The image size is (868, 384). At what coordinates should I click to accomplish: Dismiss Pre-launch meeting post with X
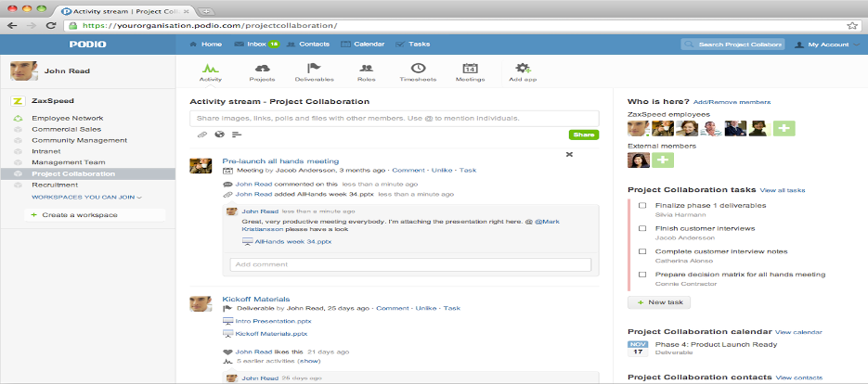click(569, 154)
